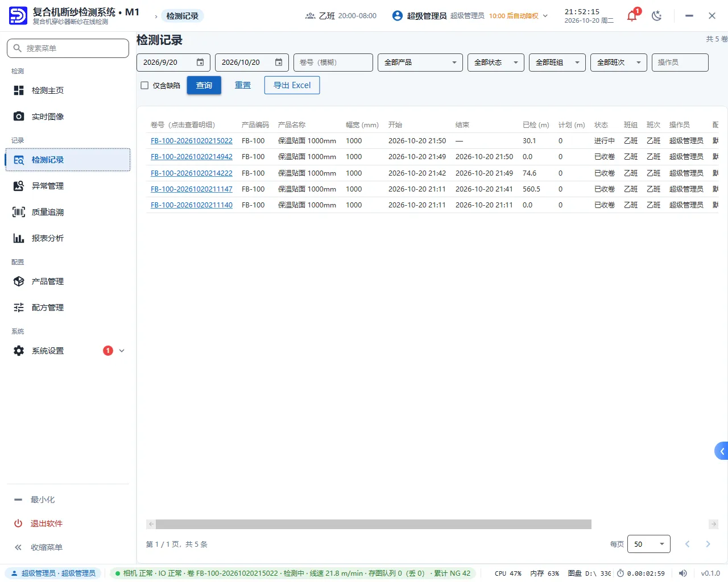Click the notification bell icon
728x582 pixels.
(x=632, y=16)
